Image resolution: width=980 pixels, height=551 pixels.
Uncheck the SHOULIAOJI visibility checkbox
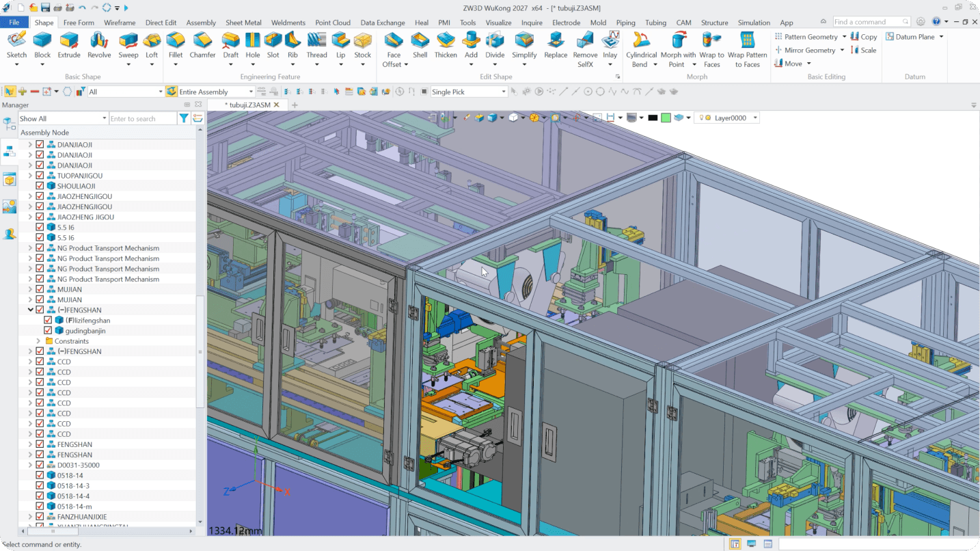[40, 186]
